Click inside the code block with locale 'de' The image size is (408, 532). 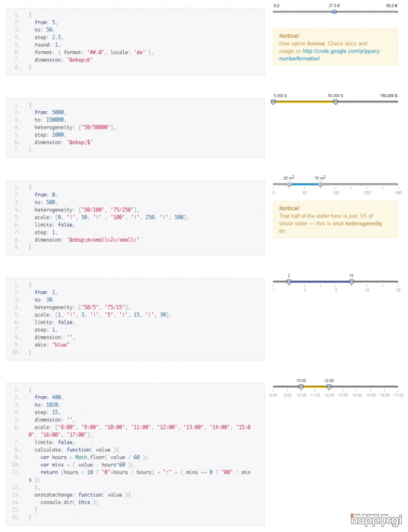(135, 42)
